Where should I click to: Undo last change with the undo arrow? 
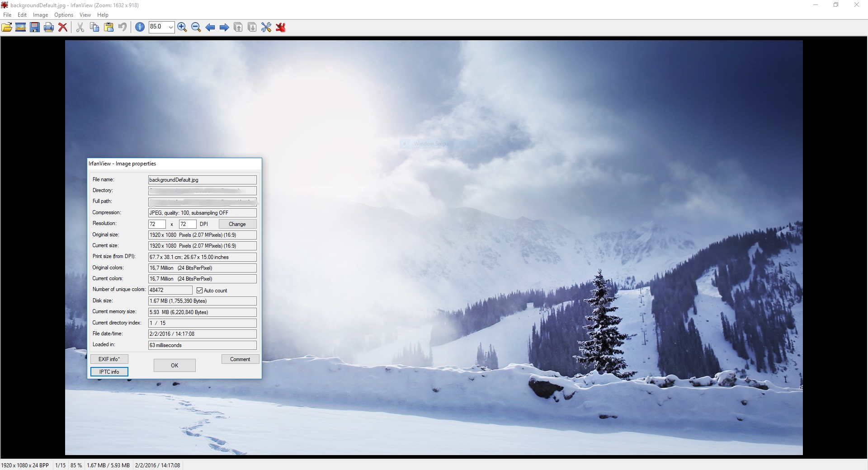coord(122,27)
